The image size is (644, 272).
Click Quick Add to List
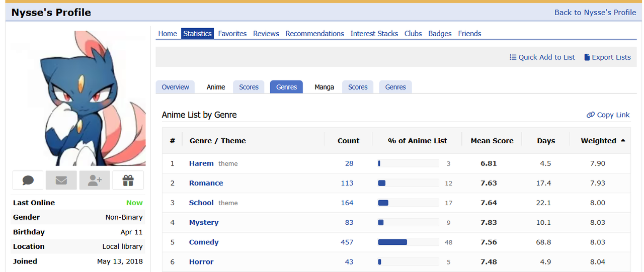click(542, 57)
